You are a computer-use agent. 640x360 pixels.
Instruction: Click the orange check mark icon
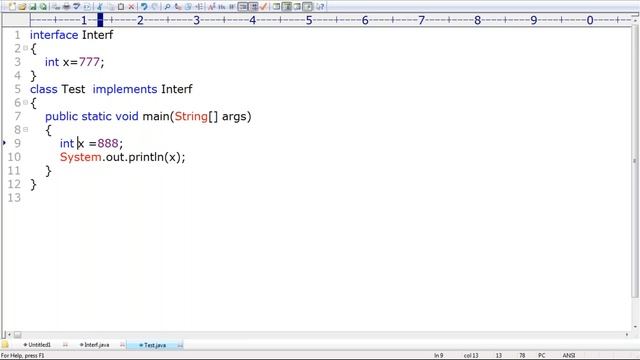[x=263, y=7]
